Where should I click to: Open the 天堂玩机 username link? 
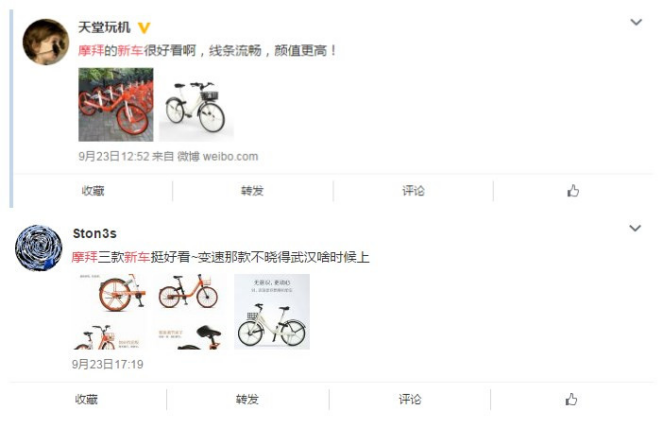[104, 27]
